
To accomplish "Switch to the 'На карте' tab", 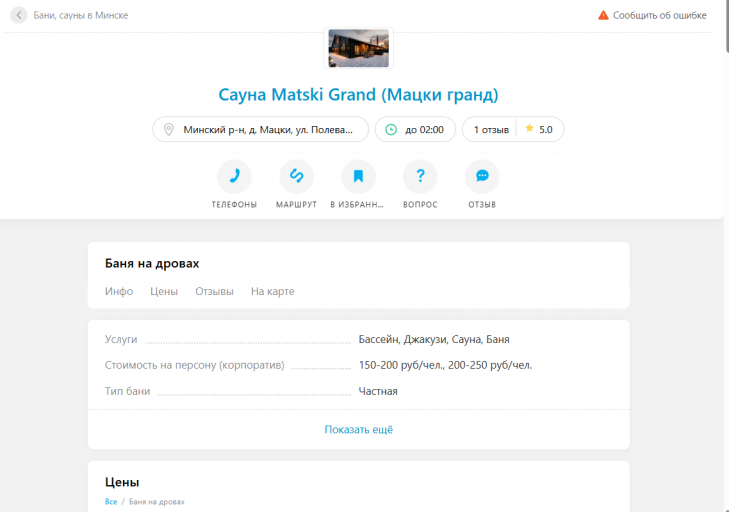I will [x=272, y=292].
